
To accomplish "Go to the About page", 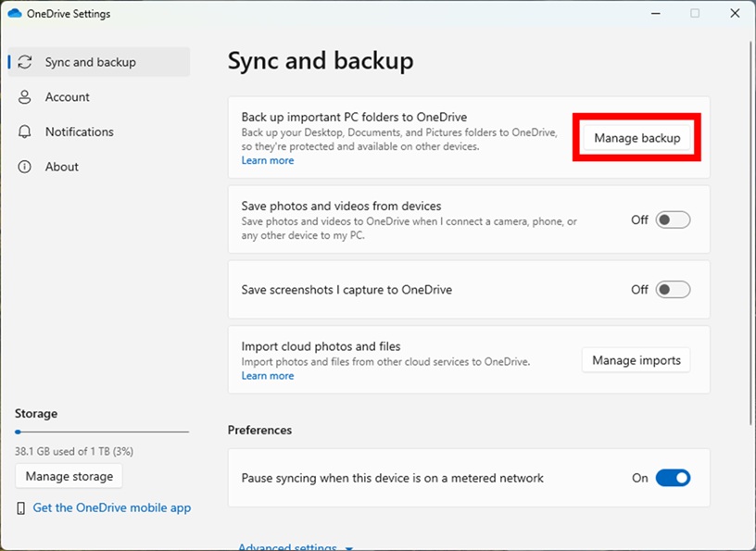I will (x=62, y=167).
